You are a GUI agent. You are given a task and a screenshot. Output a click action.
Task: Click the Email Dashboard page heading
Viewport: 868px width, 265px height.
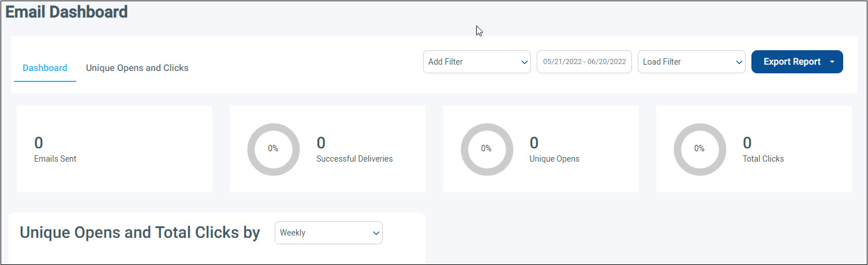[x=66, y=12]
